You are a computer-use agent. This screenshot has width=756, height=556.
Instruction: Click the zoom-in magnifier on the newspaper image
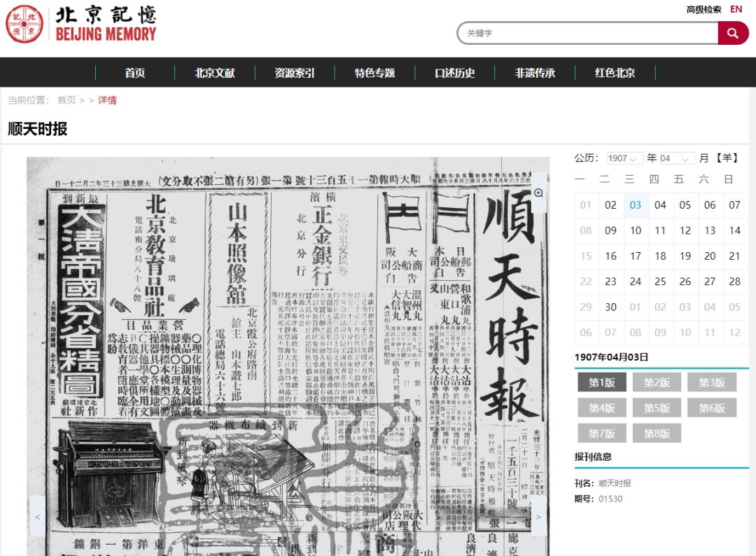[538, 193]
